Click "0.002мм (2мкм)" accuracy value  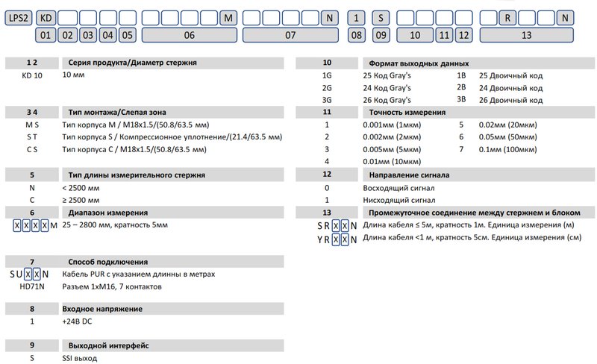(392, 137)
